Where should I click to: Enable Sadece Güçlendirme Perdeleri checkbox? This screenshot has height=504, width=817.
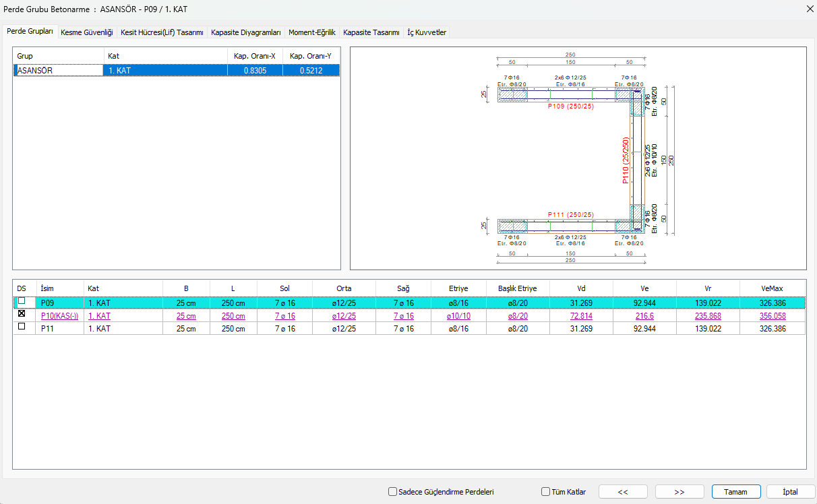point(393,492)
